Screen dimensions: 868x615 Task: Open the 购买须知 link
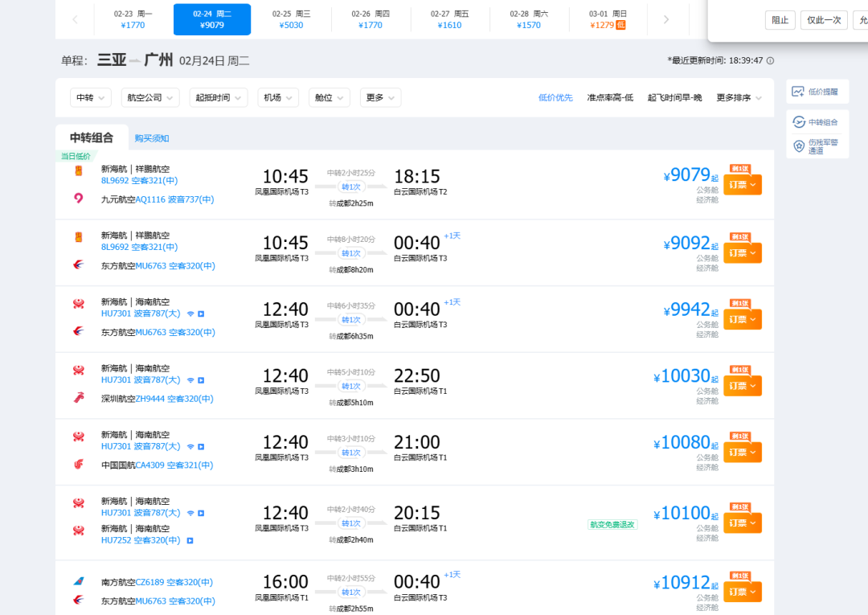point(152,138)
